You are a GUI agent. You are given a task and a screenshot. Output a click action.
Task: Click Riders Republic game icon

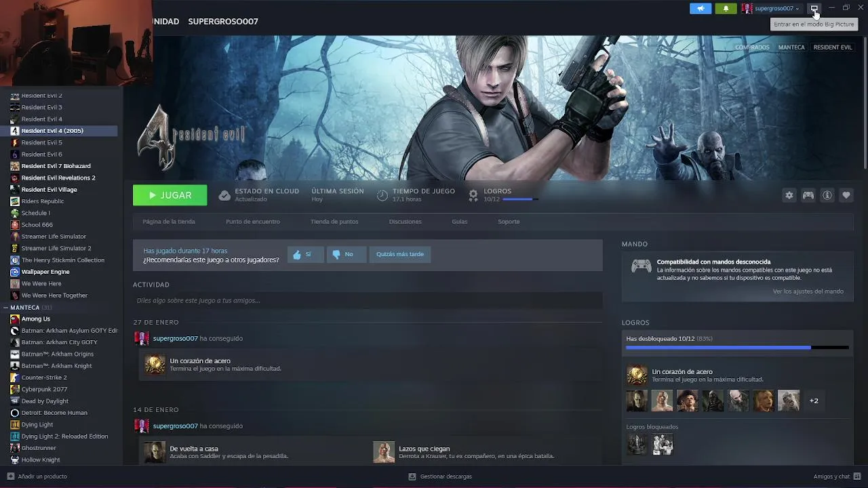[15, 201]
